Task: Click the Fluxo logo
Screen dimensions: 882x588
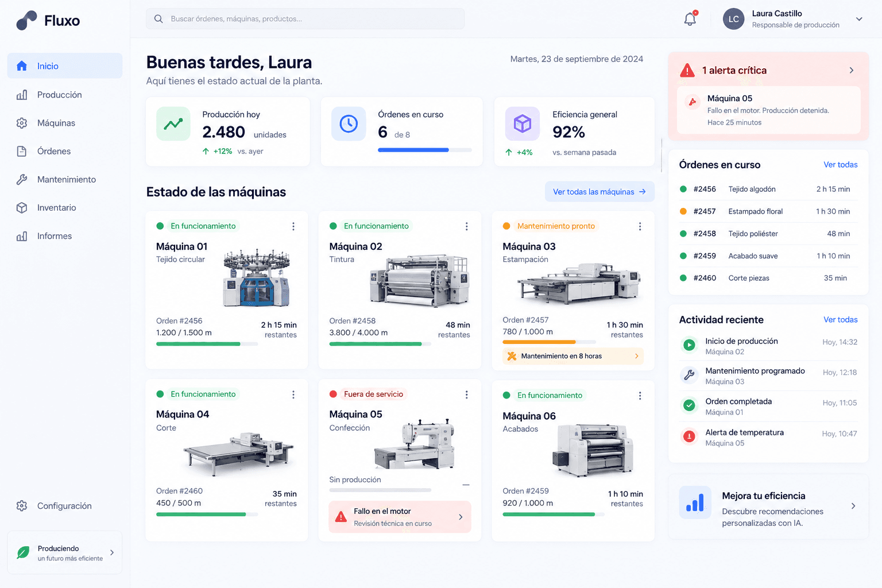Action: pyautogui.click(x=48, y=21)
